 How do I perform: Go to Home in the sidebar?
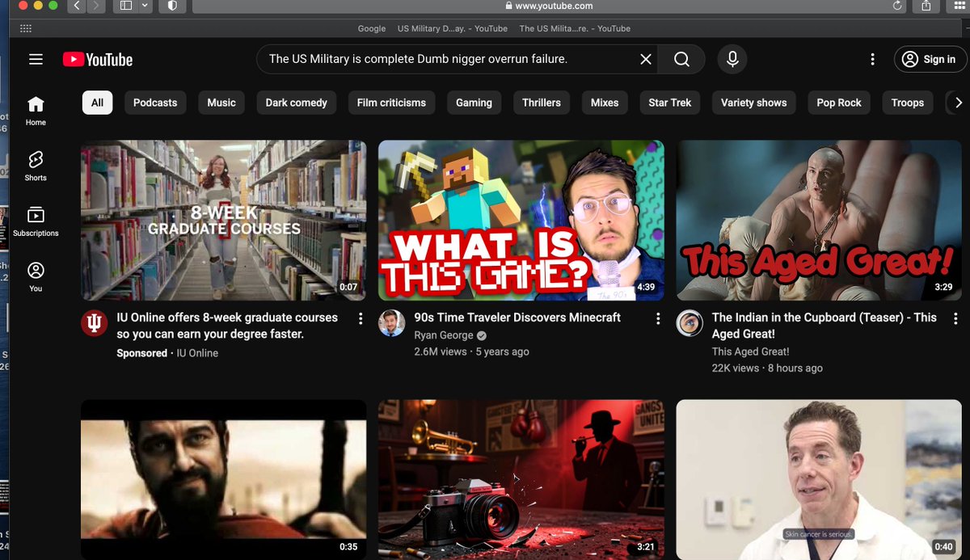point(36,111)
